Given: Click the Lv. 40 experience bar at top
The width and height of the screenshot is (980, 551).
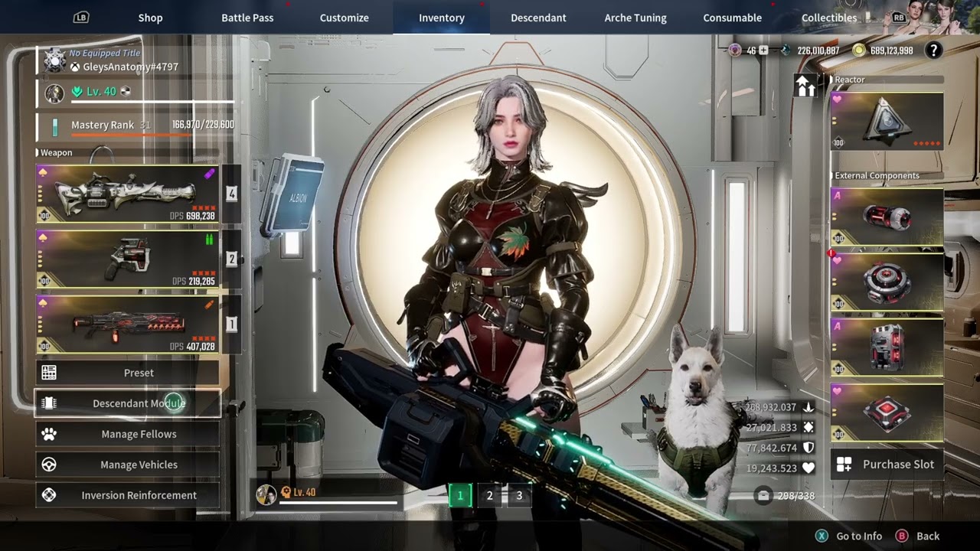Looking at the screenshot, I should tap(152, 101).
